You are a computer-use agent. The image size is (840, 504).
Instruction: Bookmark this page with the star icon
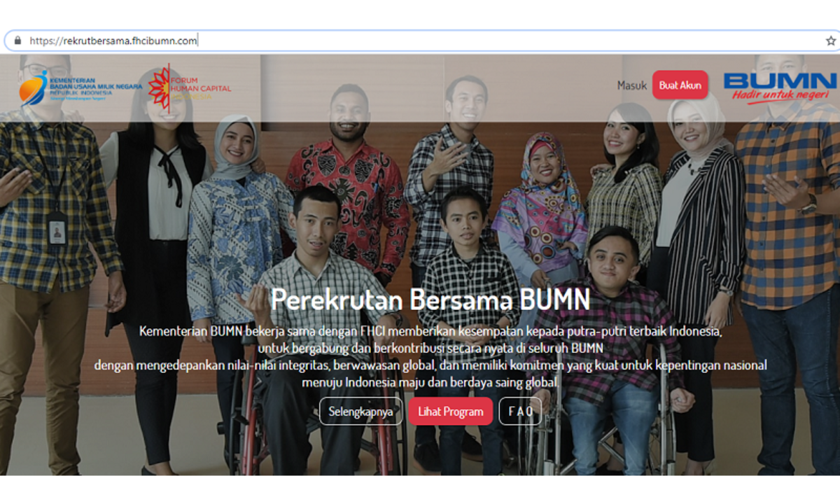tap(831, 41)
